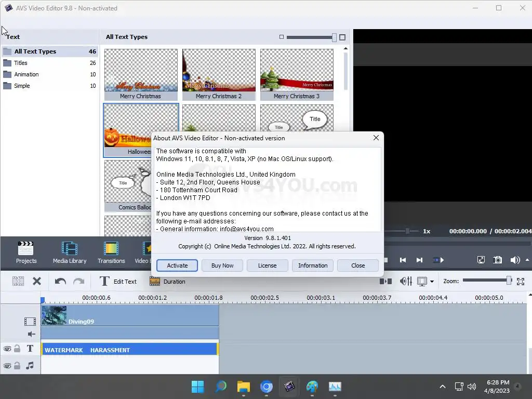Select the Comics Balloon preset

point(128,186)
